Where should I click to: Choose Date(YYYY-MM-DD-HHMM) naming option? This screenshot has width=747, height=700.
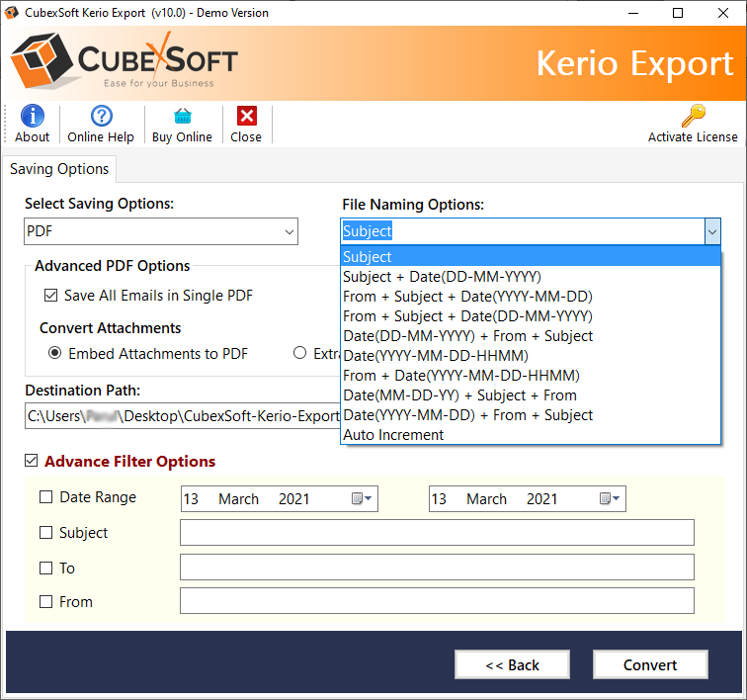coord(531,356)
